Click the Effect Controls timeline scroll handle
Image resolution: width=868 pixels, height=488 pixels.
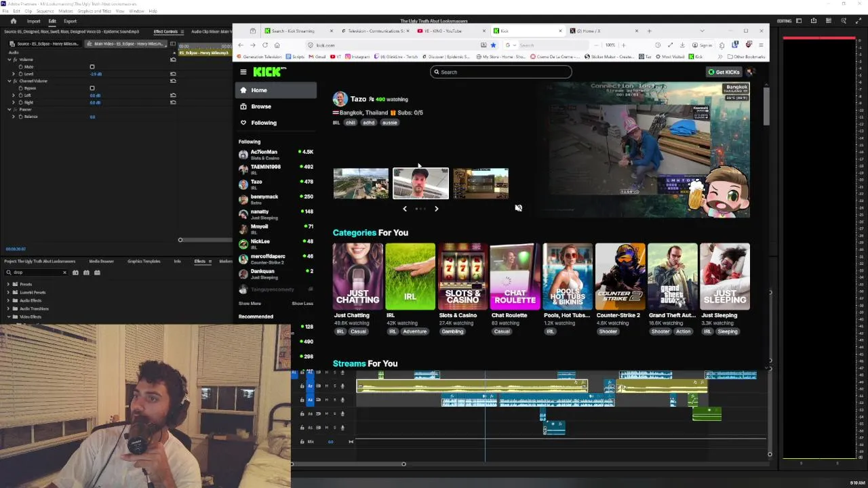pyautogui.click(x=180, y=240)
